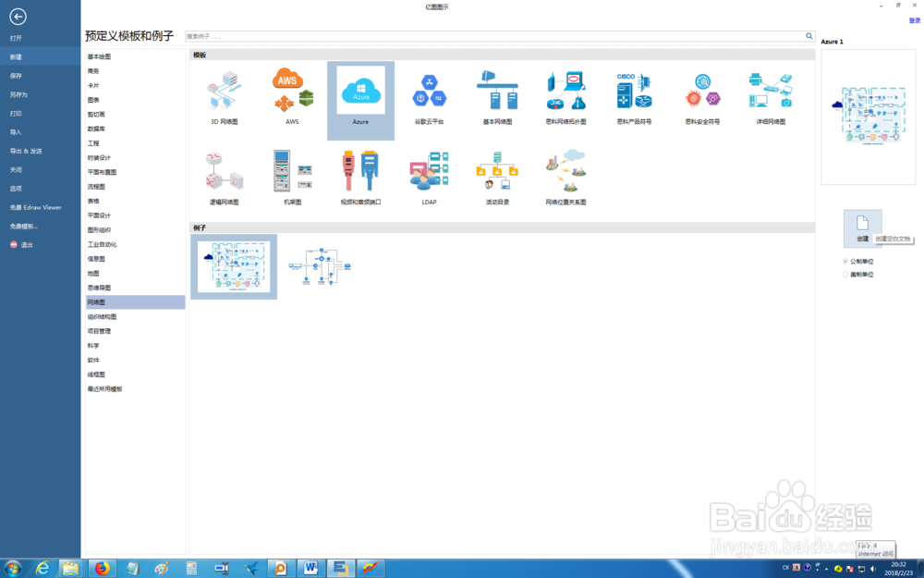Select 软件 category
This screenshot has height=578, width=924.
93,360
